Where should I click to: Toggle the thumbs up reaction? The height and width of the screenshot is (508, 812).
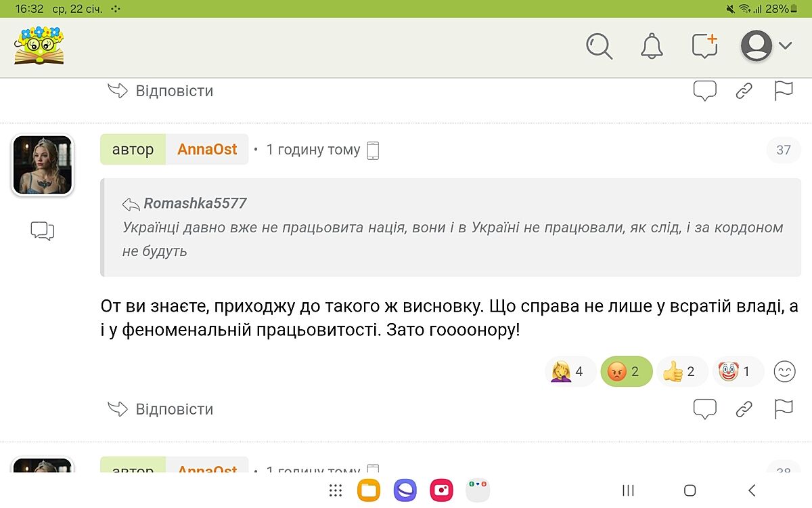click(x=681, y=371)
